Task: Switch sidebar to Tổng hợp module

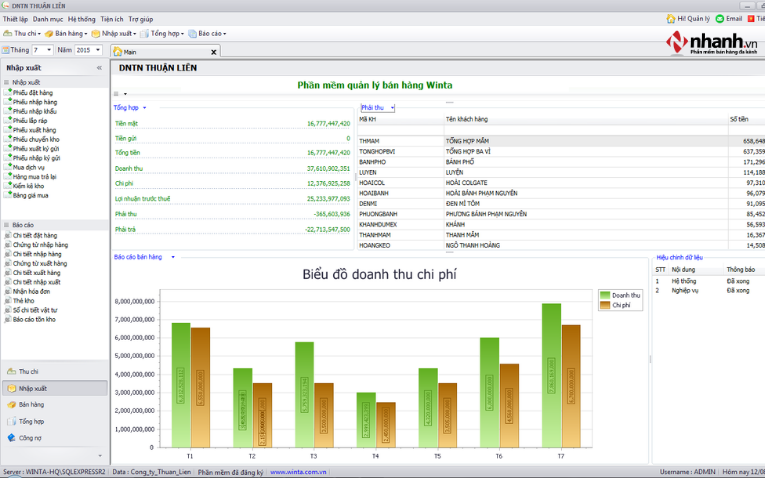Action: click(x=55, y=421)
